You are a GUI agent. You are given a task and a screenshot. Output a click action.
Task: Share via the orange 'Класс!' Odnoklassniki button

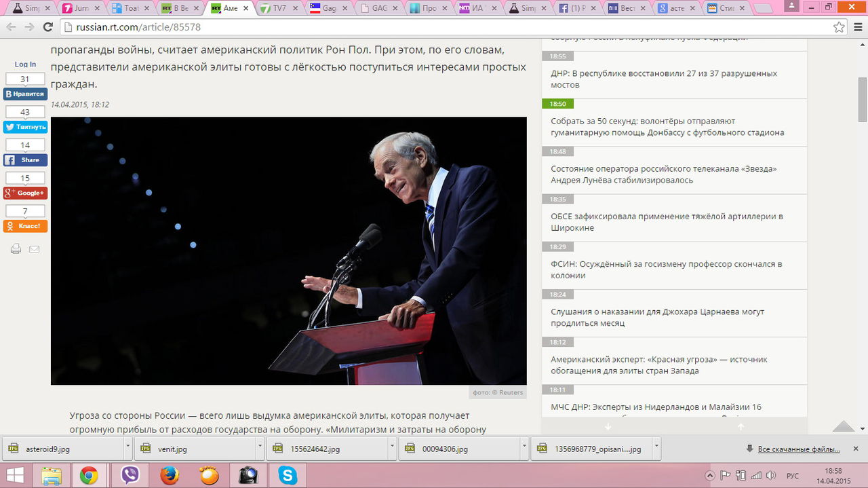coord(25,226)
